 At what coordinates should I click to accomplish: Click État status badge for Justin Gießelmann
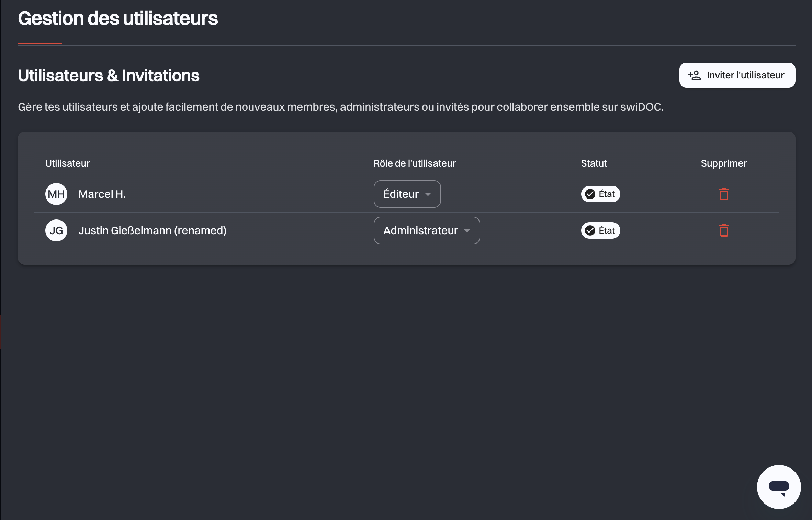pyautogui.click(x=600, y=230)
